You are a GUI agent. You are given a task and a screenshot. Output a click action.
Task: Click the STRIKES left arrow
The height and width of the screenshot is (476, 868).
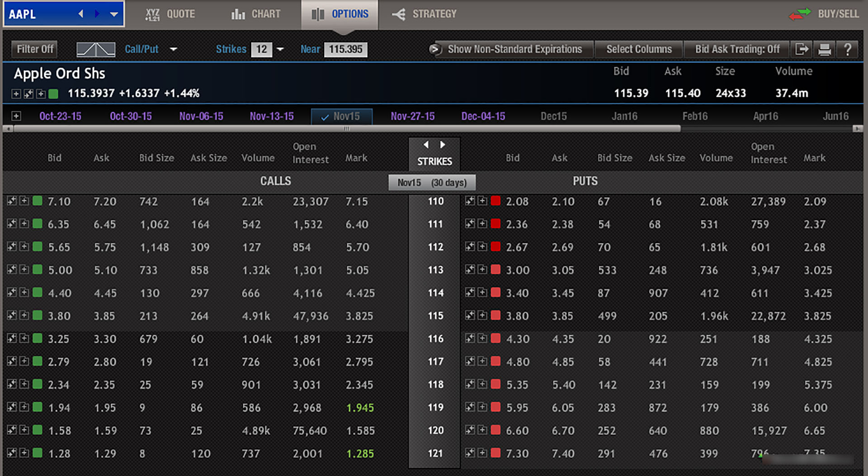426,145
